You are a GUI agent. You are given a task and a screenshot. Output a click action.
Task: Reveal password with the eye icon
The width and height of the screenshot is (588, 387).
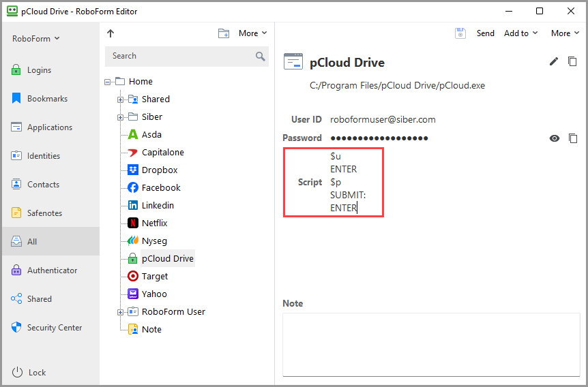point(555,138)
